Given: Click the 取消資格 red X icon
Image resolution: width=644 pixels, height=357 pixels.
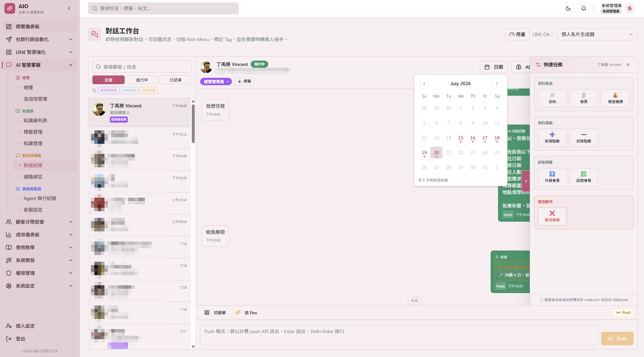Looking at the screenshot, I should 552,213.
